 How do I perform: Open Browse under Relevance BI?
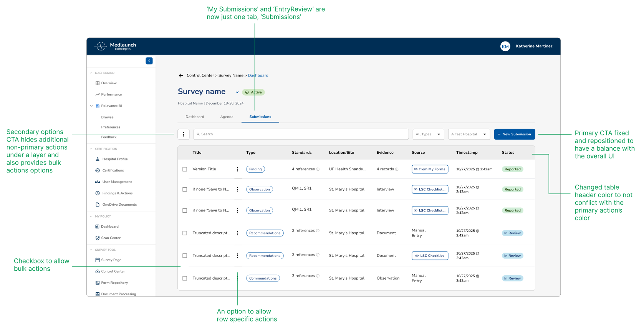(x=107, y=117)
